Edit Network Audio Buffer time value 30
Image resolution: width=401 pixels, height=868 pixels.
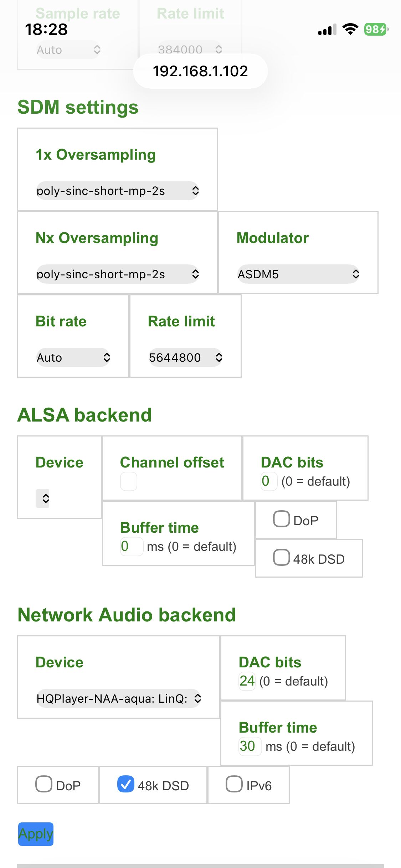click(247, 746)
